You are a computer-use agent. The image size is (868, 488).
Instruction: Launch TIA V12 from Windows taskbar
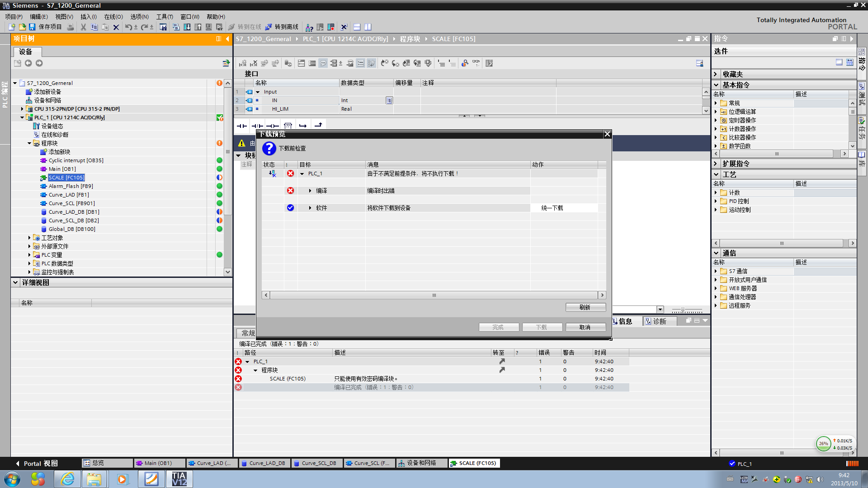pyautogui.click(x=179, y=479)
